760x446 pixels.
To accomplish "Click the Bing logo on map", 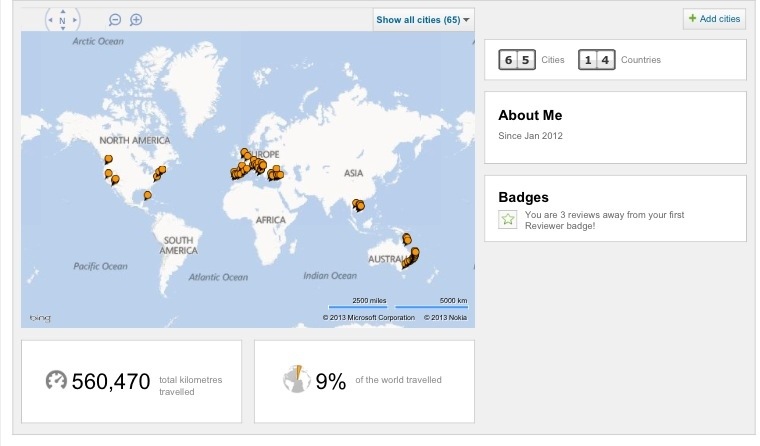I will coord(40,318).
